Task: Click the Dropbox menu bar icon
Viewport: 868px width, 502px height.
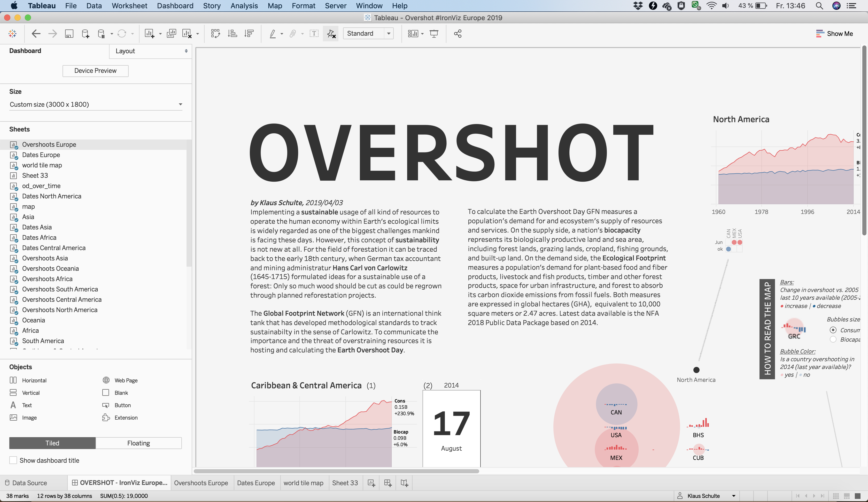Action: click(x=638, y=5)
